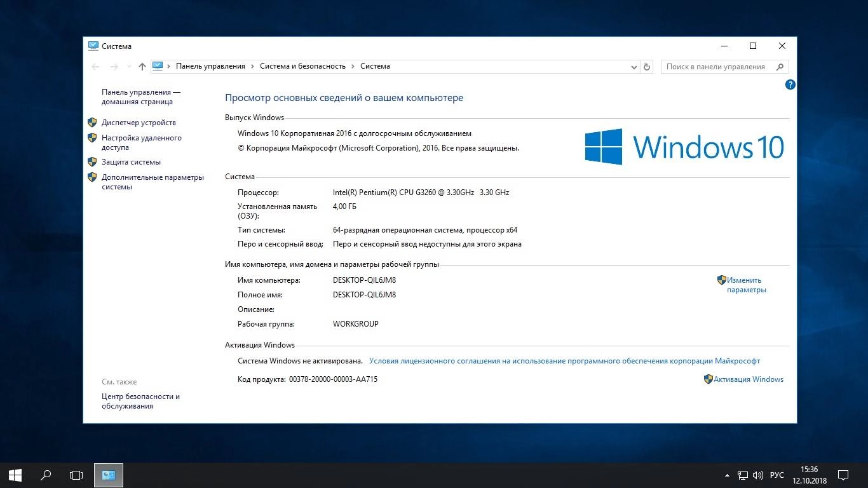The height and width of the screenshot is (488, 868).
Task: Switch input language РУС indicator
Action: coord(777,475)
